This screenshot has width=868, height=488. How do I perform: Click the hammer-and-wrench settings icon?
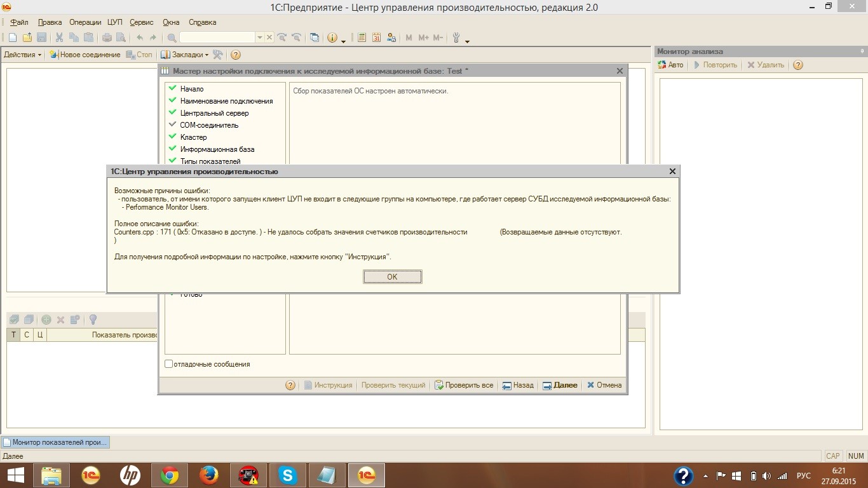coord(218,55)
